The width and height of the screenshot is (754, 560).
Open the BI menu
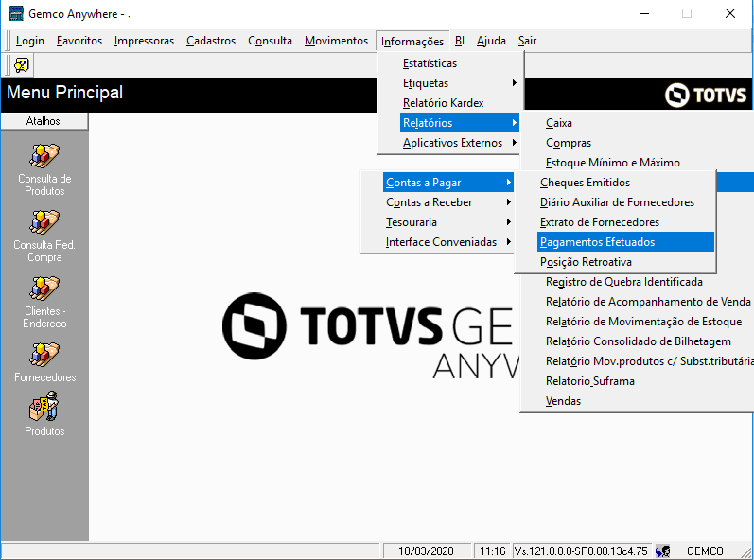click(460, 41)
